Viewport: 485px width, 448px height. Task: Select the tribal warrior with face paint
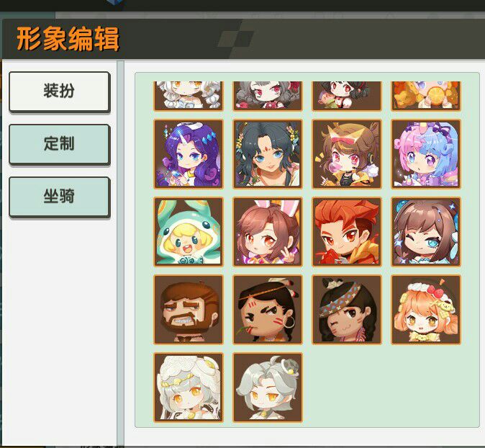pyautogui.click(x=268, y=310)
